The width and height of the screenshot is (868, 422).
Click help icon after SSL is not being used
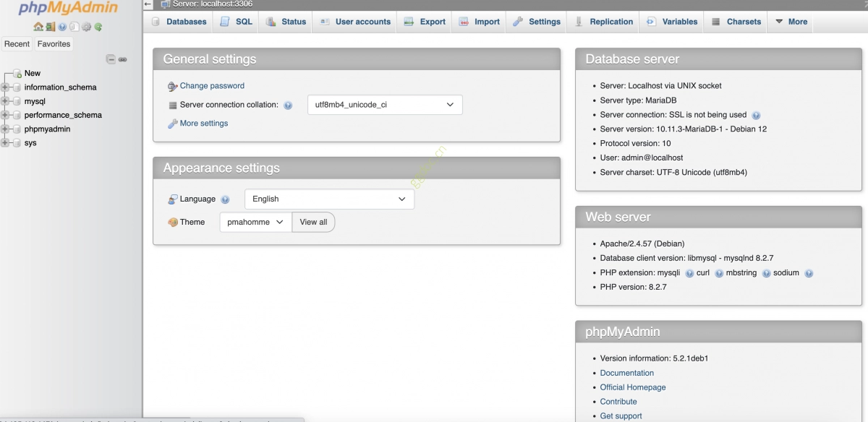756,115
